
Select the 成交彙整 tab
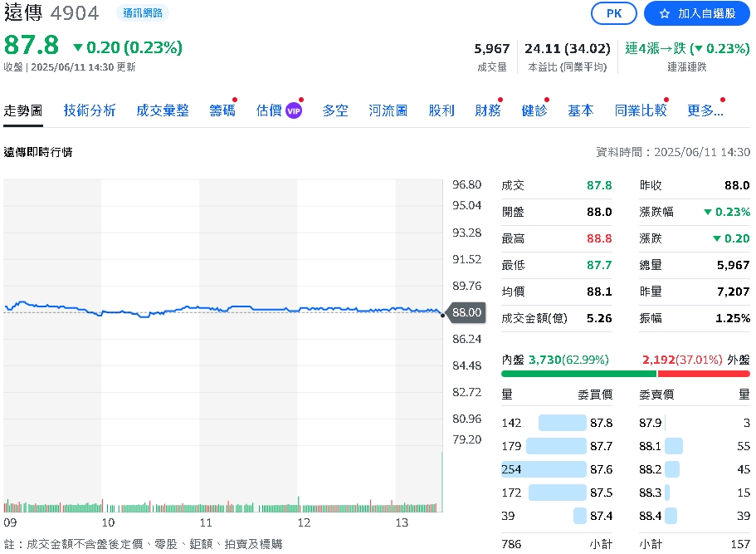click(163, 110)
